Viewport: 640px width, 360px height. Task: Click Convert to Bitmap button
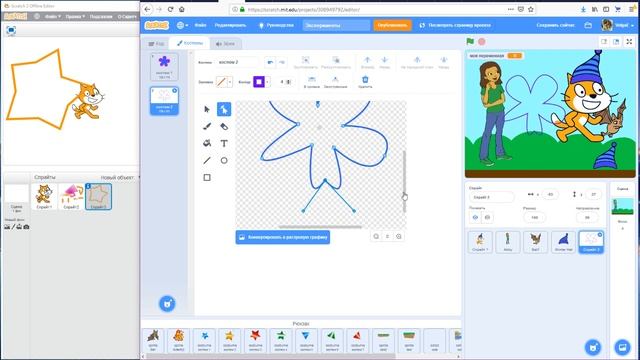click(283, 237)
